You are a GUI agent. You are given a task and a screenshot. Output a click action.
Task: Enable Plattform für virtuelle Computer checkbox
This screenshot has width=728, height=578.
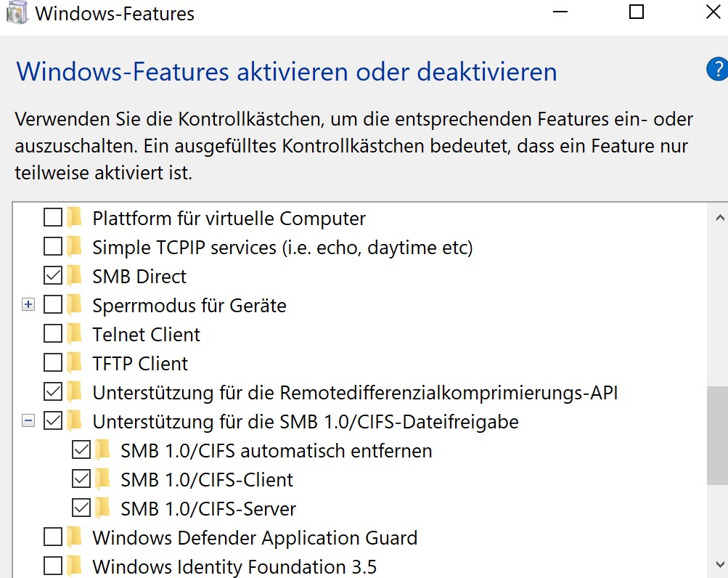point(53,217)
